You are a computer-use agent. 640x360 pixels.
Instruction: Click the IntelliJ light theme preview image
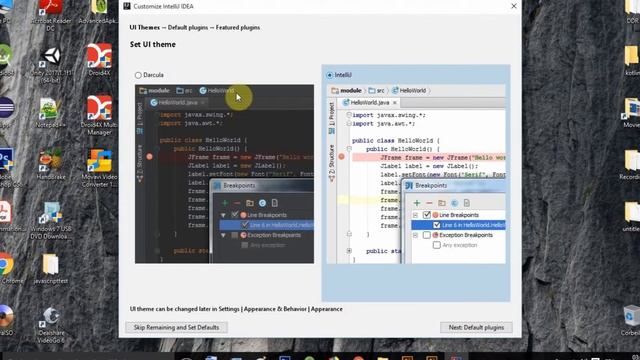(416, 174)
